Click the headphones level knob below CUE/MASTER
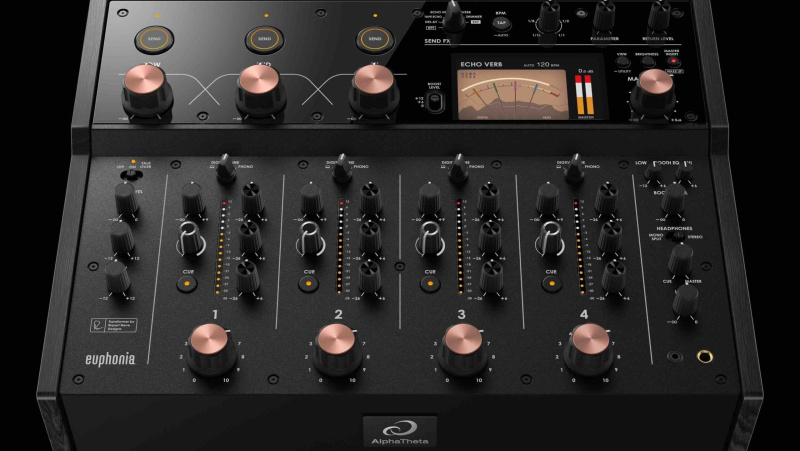The image size is (800, 451). point(685,300)
